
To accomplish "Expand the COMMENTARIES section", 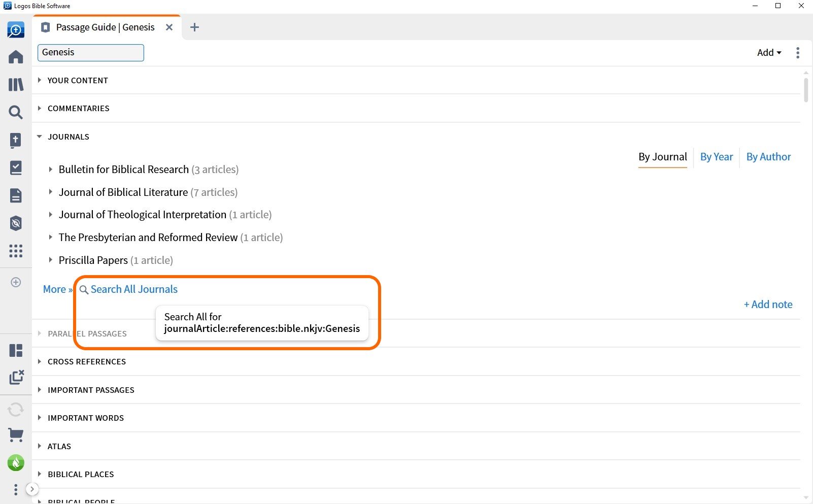I will (x=40, y=108).
